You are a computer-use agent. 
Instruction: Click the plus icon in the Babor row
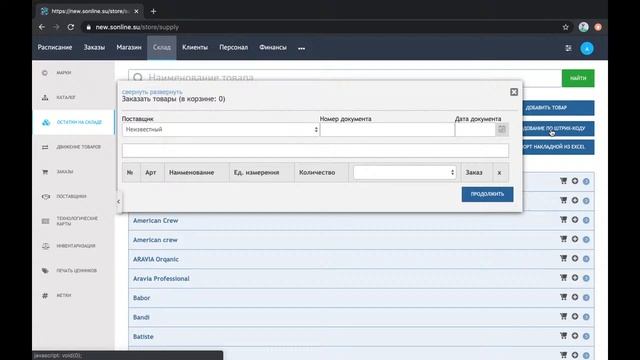[575, 297]
